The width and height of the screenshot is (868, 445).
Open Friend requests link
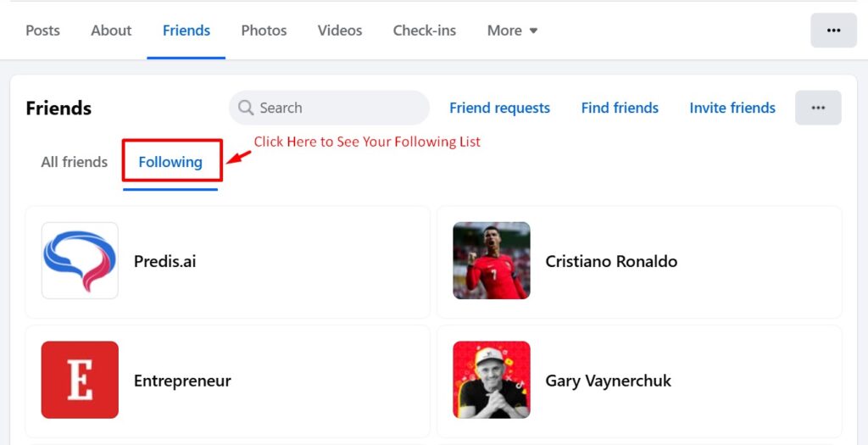(499, 108)
